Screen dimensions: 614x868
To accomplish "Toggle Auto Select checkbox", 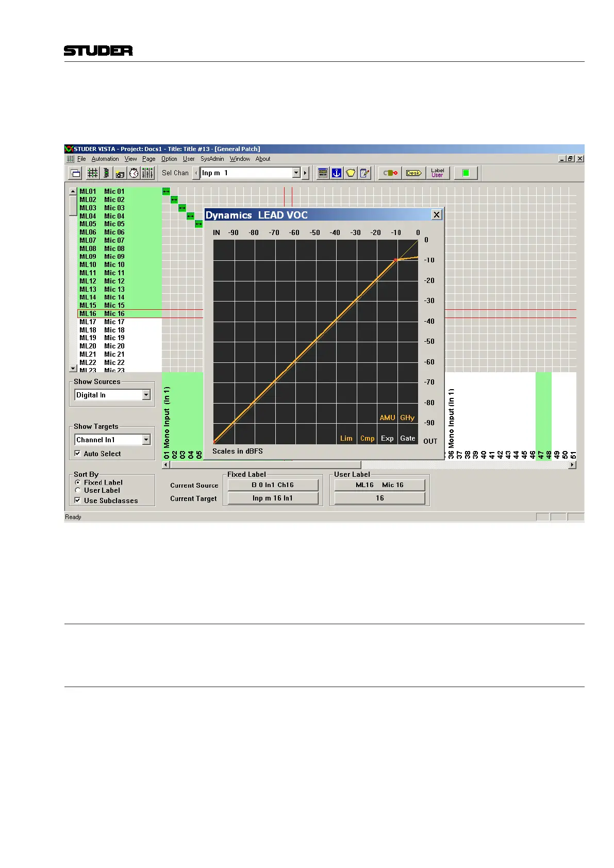I will tap(77, 454).
